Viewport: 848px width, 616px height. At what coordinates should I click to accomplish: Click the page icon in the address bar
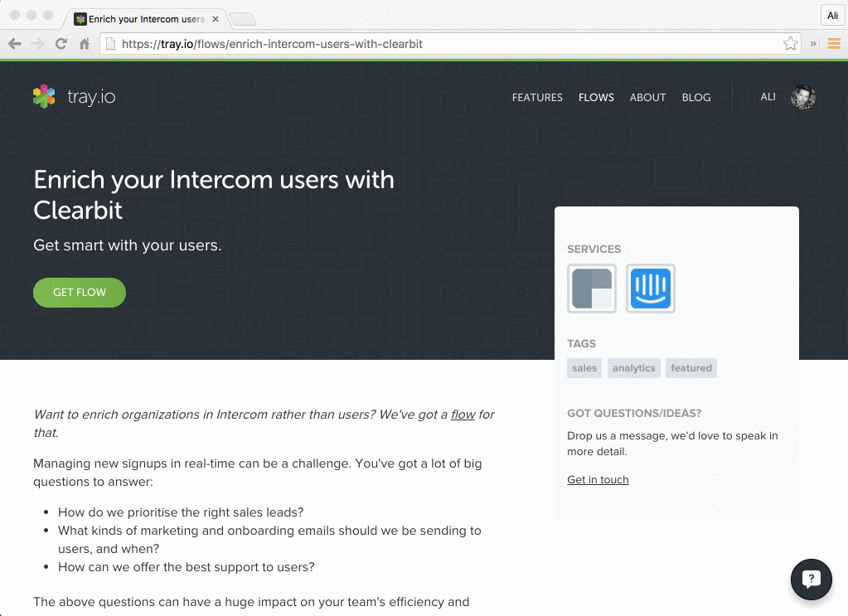tap(110, 43)
